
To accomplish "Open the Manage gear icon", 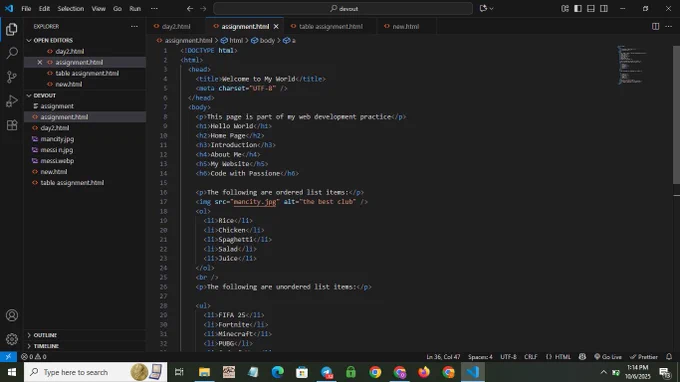I will click(12, 339).
